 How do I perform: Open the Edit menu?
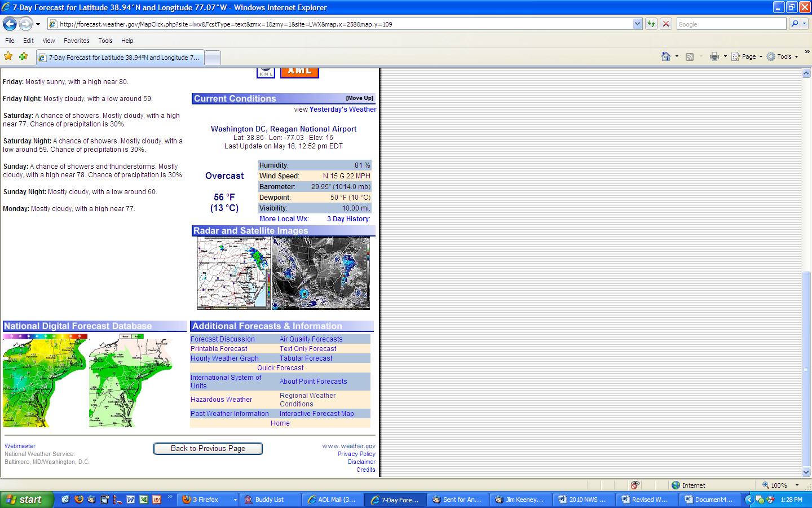click(x=28, y=41)
